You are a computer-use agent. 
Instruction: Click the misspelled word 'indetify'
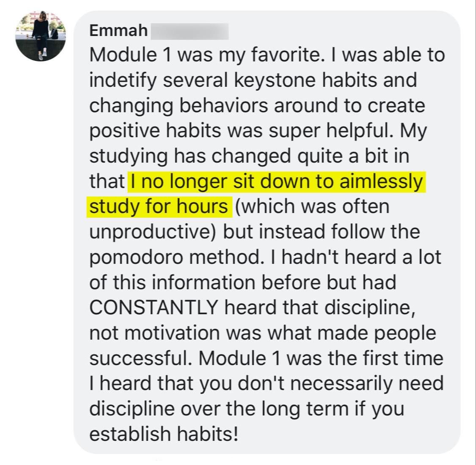[123, 81]
